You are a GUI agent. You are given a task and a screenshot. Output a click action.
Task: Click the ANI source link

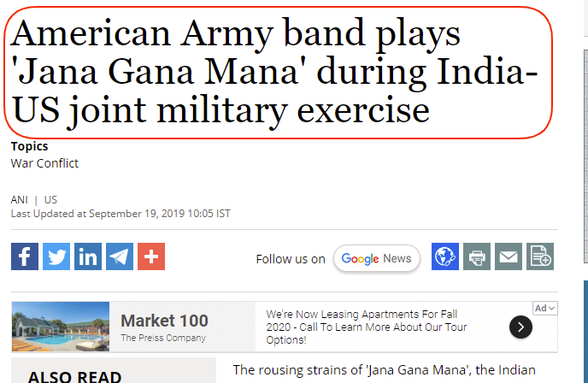(19, 199)
